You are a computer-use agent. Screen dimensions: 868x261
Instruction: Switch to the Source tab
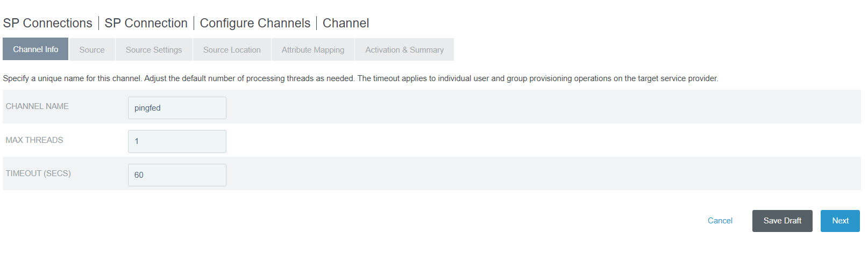point(92,49)
